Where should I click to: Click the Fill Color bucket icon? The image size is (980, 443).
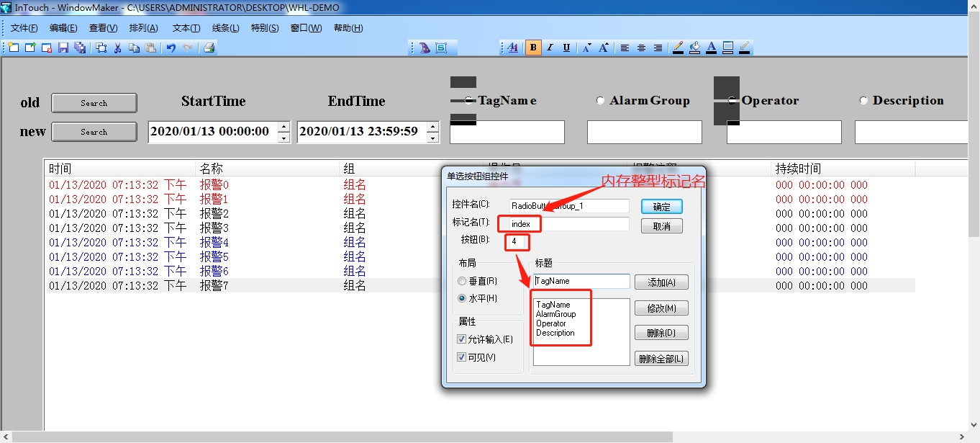point(694,48)
